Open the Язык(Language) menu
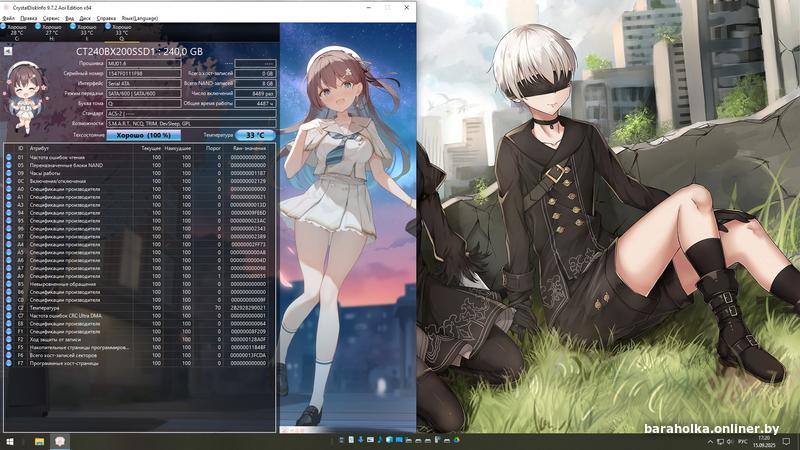 coord(140,18)
